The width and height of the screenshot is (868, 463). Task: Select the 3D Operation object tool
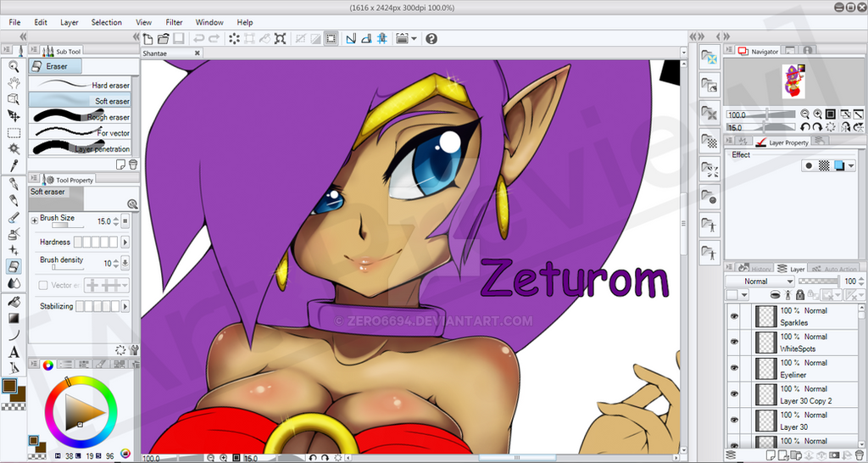point(14,99)
